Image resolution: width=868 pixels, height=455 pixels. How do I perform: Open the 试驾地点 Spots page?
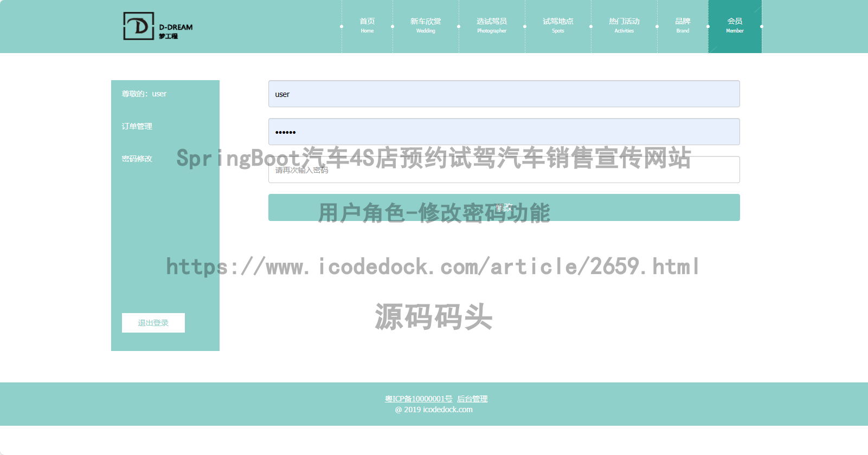(x=558, y=25)
